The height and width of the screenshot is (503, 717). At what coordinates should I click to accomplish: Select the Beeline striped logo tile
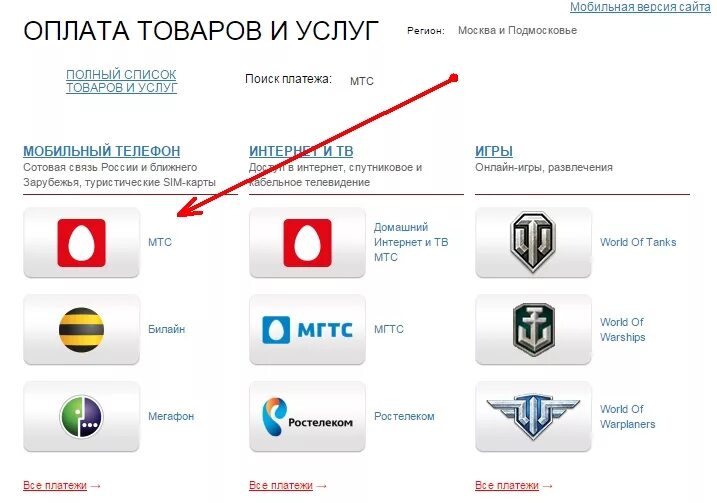click(81, 329)
